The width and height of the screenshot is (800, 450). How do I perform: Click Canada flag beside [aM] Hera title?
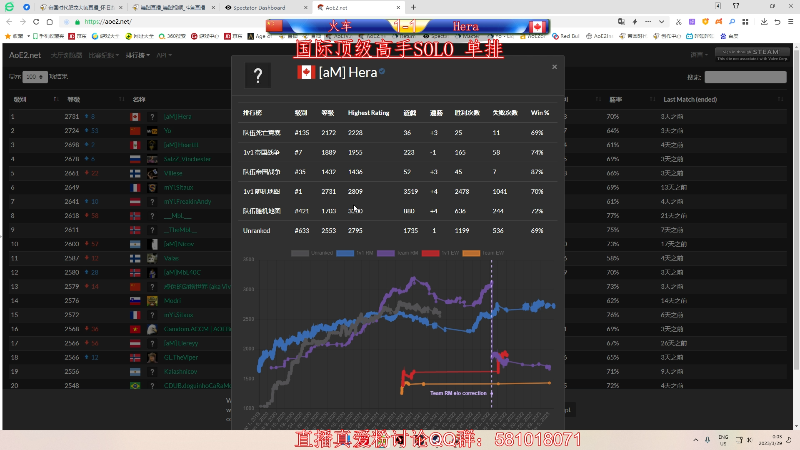tap(306, 72)
